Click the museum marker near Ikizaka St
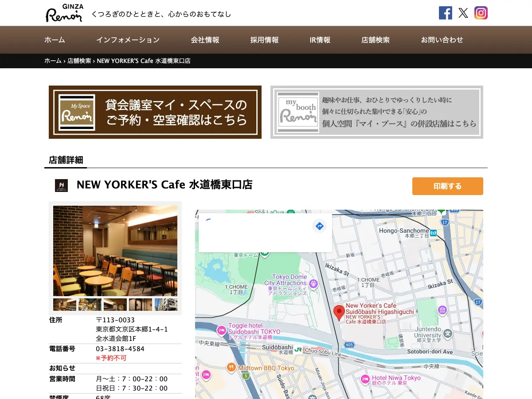The width and height of the screenshot is (532, 399). click(x=442, y=310)
